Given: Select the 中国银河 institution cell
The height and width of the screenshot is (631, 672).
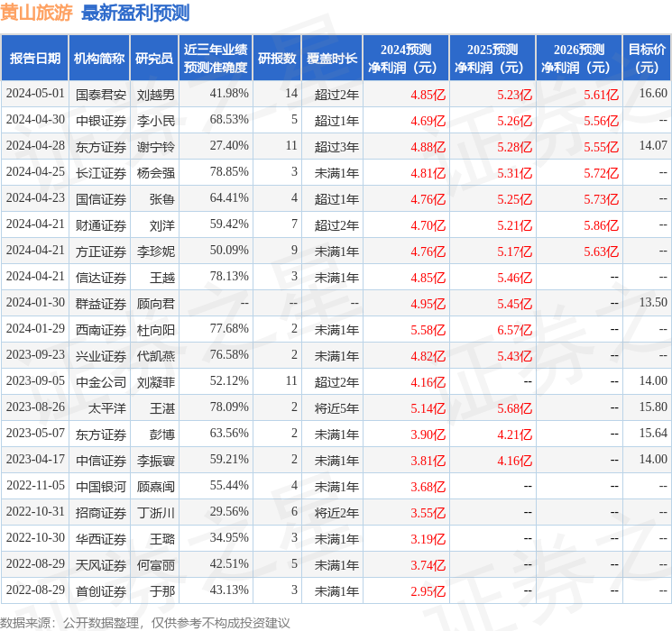Looking at the screenshot, I should pos(101,487).
